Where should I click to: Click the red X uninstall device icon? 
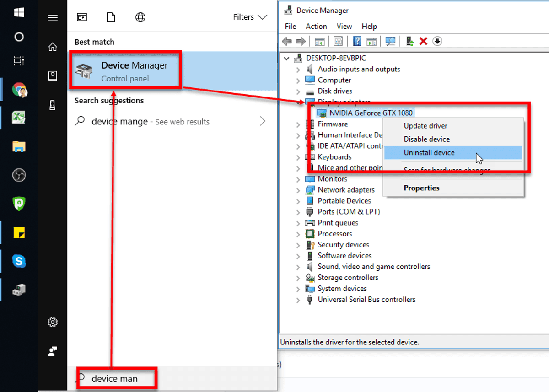[x=423, y=41]
